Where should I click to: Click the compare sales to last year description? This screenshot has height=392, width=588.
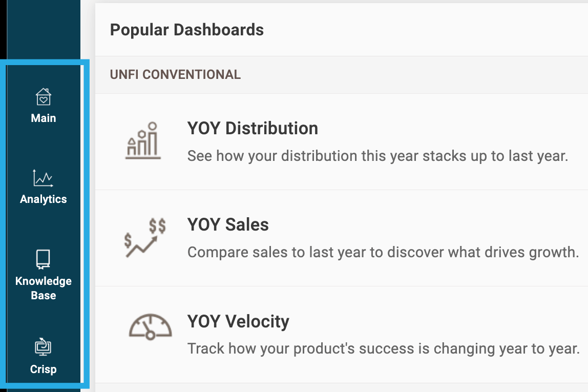[x=383, y=253]
